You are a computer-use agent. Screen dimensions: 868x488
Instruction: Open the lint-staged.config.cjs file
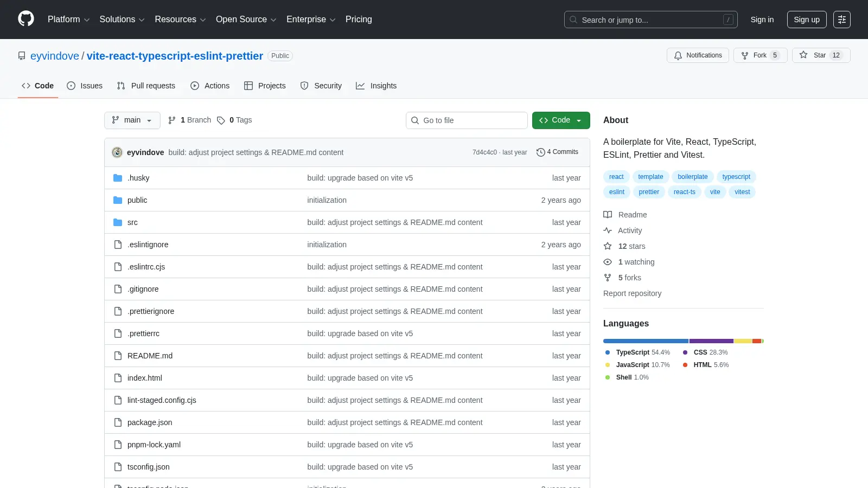[x=162, y=400]
